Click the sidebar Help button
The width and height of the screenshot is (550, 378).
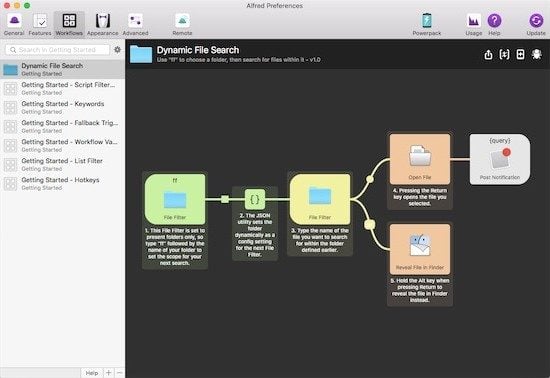click(x=92, y=373)
